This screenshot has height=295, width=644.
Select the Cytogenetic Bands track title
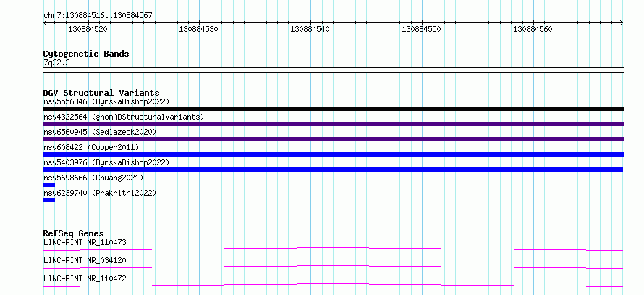(x=86, y=54)
